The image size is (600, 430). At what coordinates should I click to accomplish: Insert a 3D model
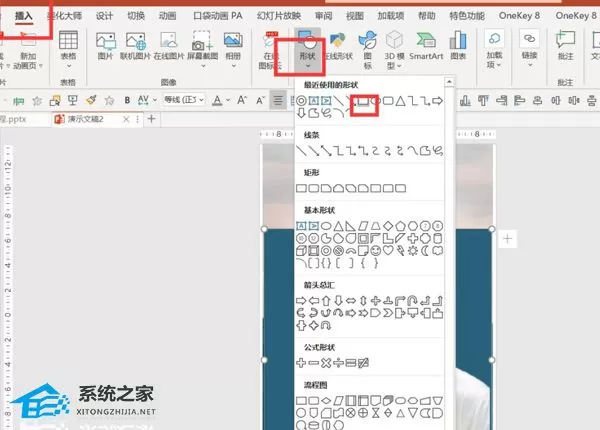[x=394, y=50]
